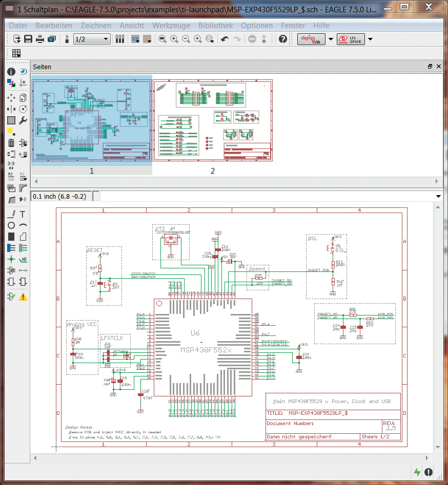Screen dimensions: 448x485
Task: Select the Move tool
Action: point(11,97)
